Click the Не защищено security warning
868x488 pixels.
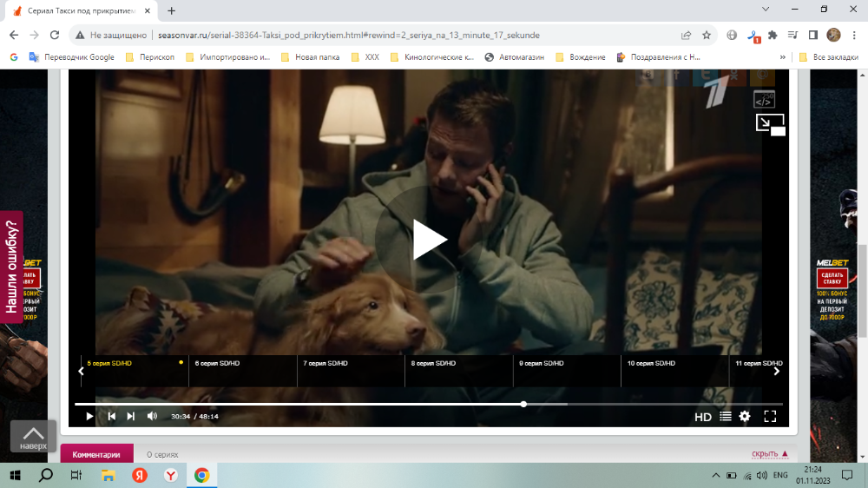pyautogui.click(x=114, y=35)
